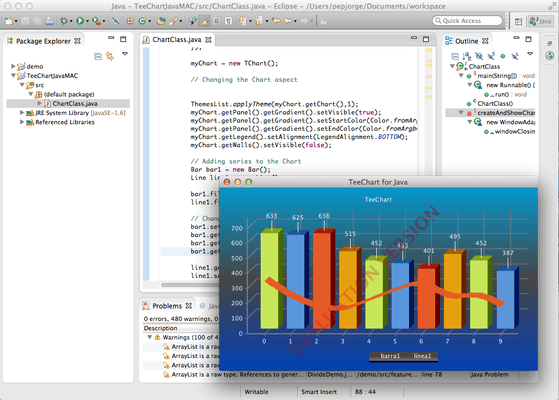This screenshot has height=400, width=559.
Task: Click the New Java Class icon
Action: pos(142,21)
